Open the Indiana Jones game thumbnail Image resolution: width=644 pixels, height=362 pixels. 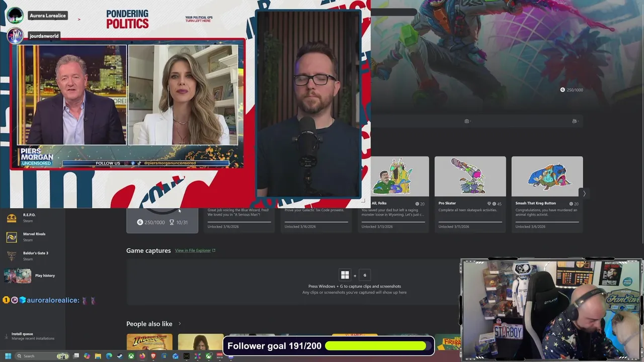149,342
